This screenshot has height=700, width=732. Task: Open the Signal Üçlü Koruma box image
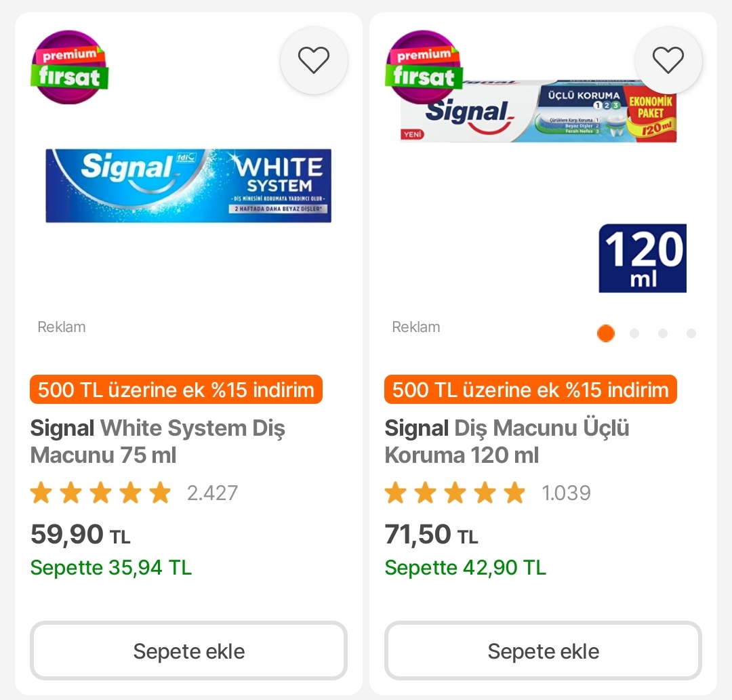pos(539,112)
